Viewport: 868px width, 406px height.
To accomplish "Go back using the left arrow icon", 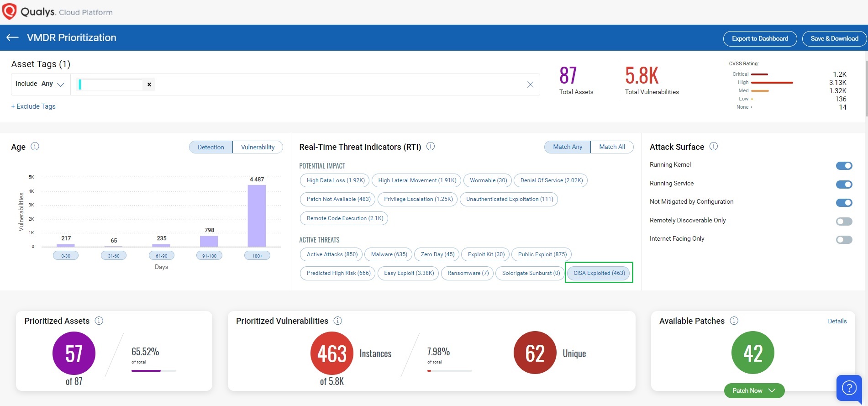I will point(12,37).
